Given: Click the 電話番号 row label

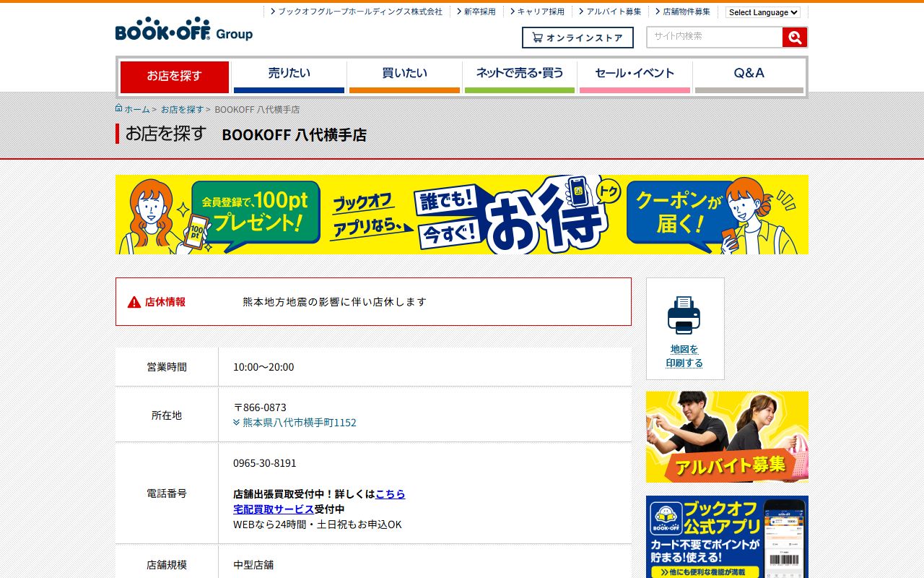Looking at the screenshot, I should coord(167,493).
